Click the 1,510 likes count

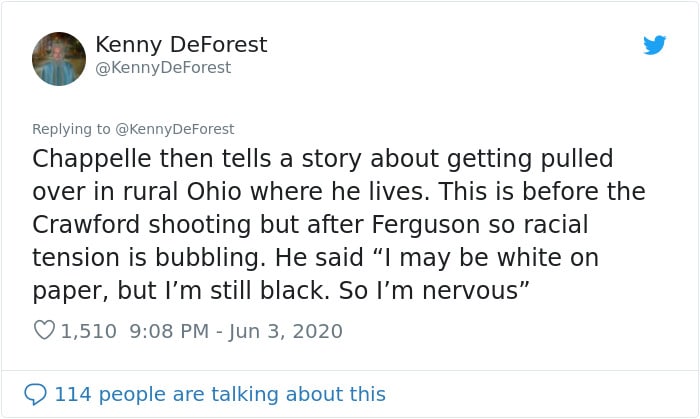pyautogui.click(x=88, y=332)
